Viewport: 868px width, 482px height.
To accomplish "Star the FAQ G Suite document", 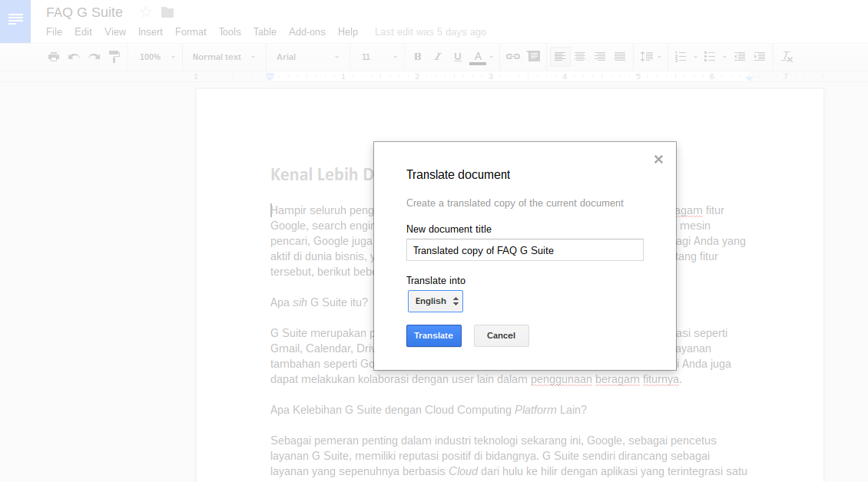I will 146,12.
